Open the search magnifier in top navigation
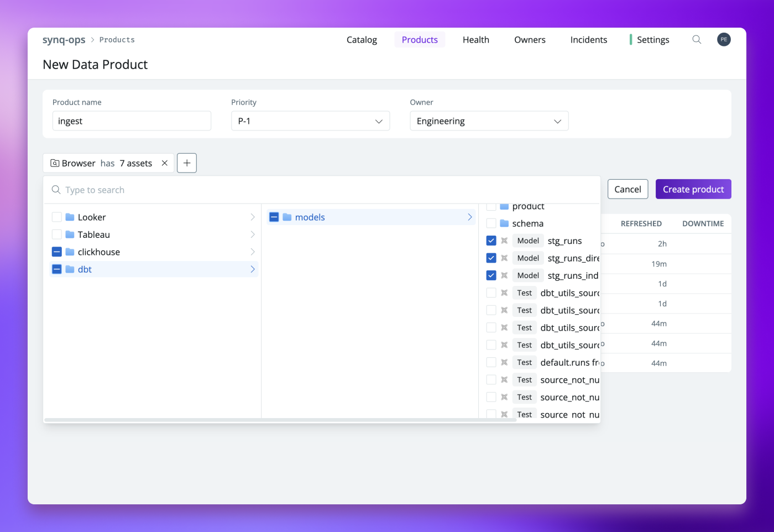Screen dimensions: 774x532 click(x=697, y=39)
